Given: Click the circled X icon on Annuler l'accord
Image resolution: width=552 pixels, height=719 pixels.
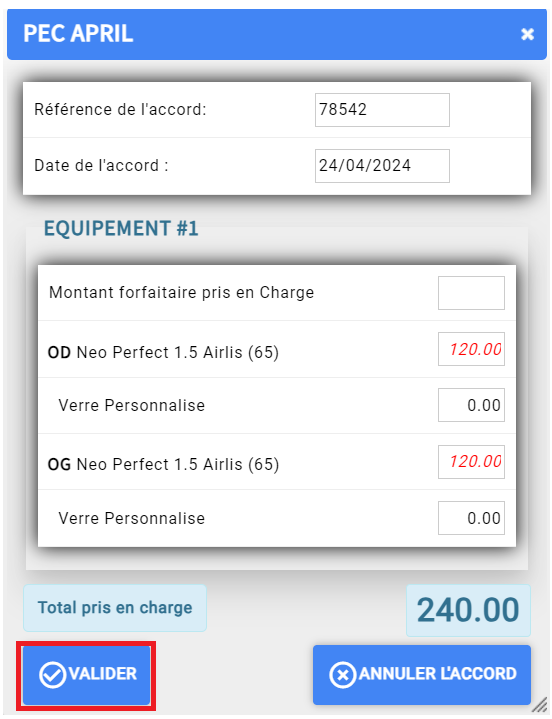Looking at the screenshot, I should (342, 675).
